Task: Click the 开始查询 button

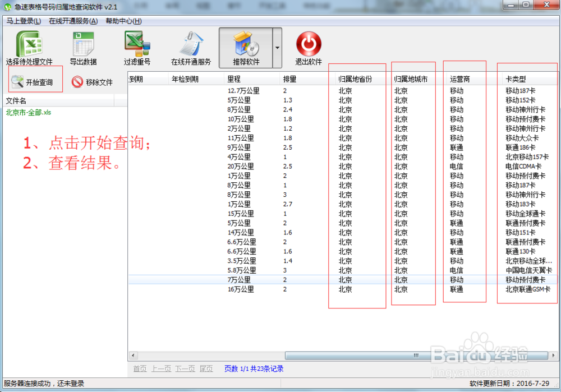Action: pyautogui.click(x=33, y=82)
